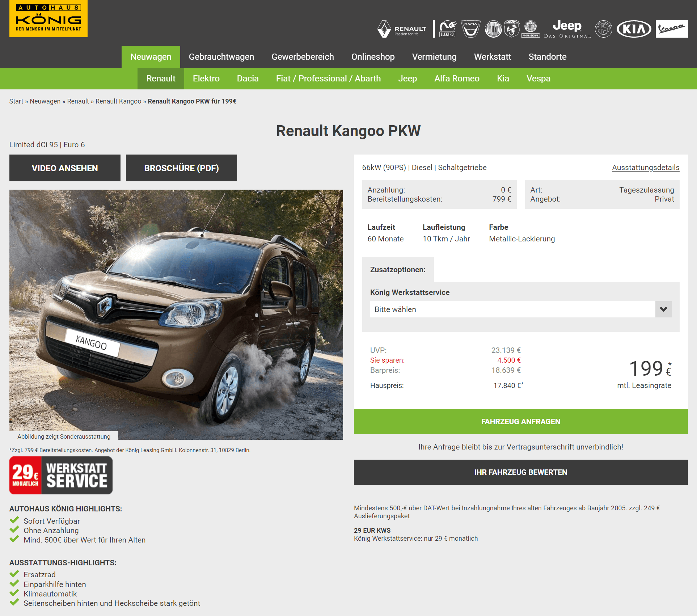Choose Dacia in the green bar
This screenshot has width=697, height=616.
pos(248,79)
